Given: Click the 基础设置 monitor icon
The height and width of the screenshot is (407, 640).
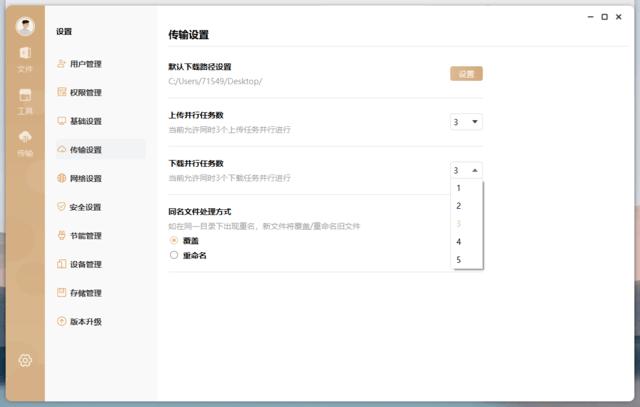Looking at the screenshot, I should (x=61, y=121).
